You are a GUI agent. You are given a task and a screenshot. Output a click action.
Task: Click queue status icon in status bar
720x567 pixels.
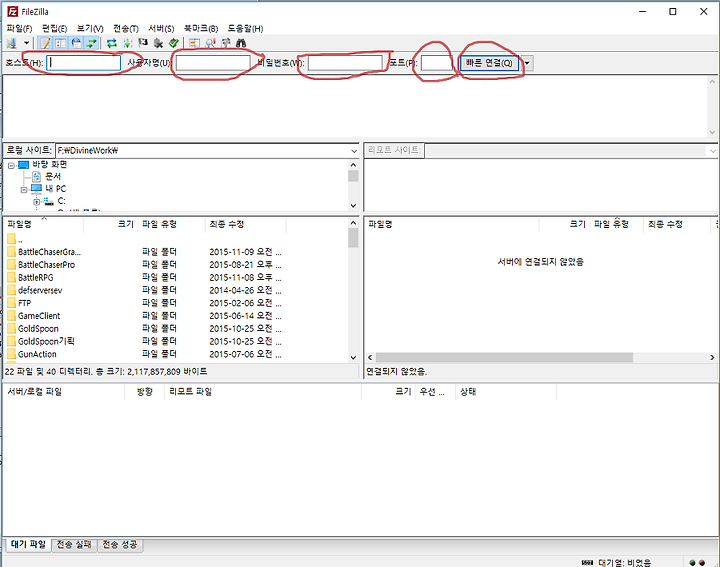[587, 562]
